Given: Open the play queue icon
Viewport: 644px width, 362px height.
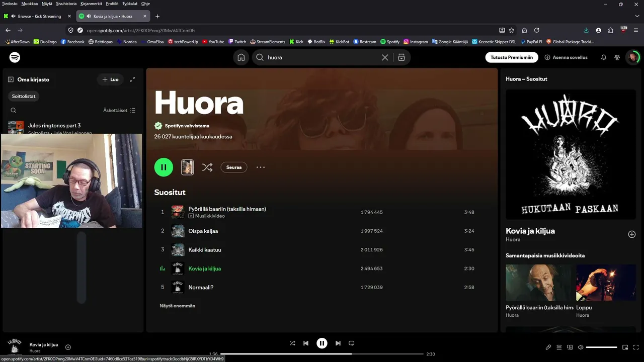Looking at the screenshot, I should [x=559, y=347].
